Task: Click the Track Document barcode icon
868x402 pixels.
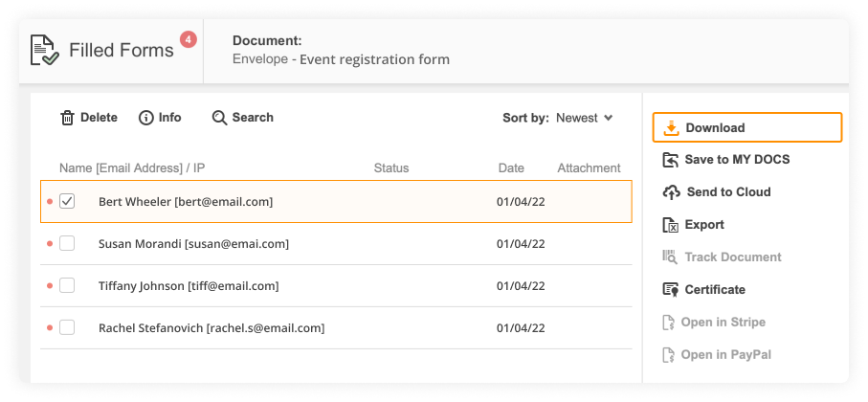Action: tap(670, 257)
